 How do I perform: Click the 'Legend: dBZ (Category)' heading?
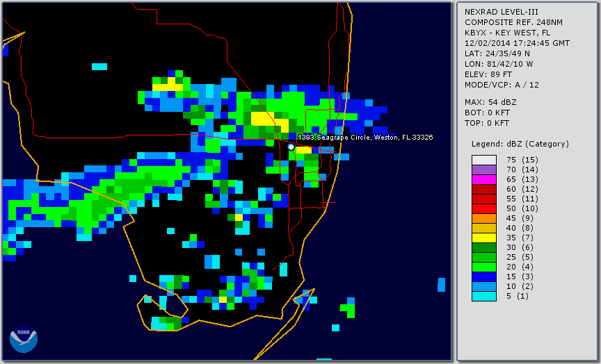click(520, 144)
